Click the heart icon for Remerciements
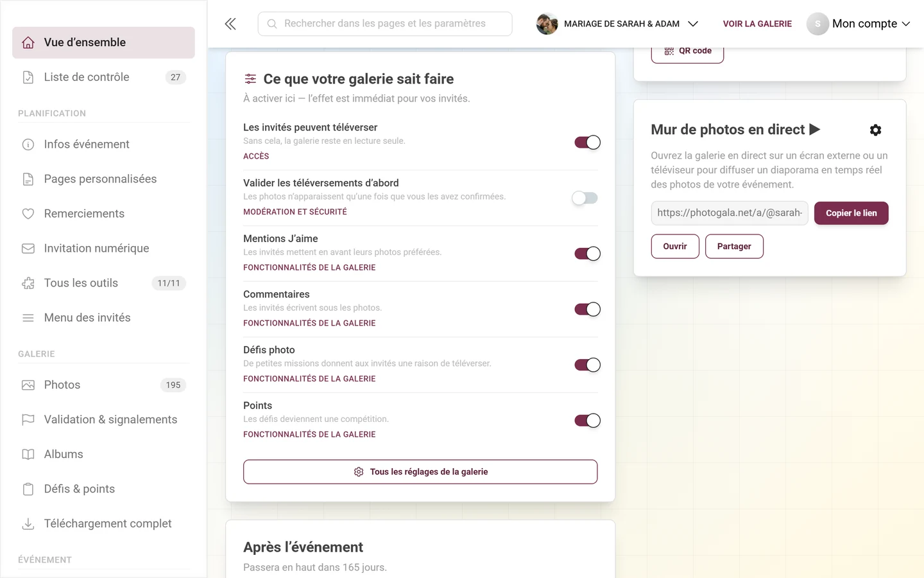924x578 pixels. pos(28,214)
